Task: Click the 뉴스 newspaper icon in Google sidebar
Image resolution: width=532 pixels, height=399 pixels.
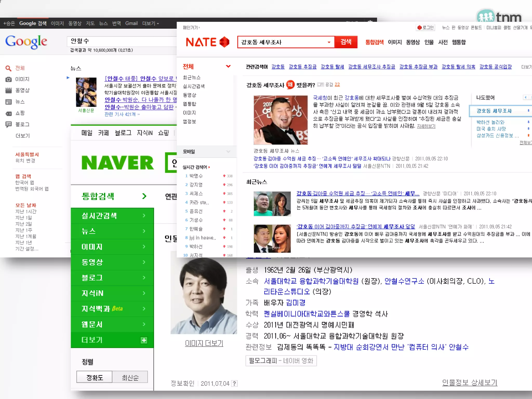Action: click(8, 102)
